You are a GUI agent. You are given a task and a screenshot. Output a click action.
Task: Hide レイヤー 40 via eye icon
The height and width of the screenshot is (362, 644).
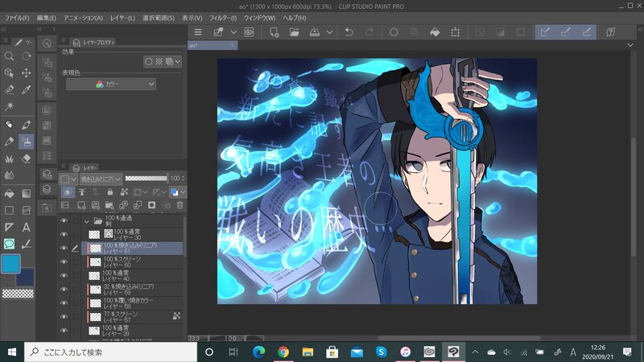[64, 275]
